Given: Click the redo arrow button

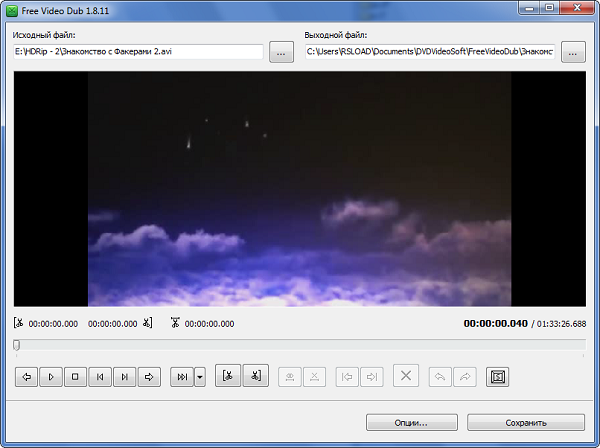Looking at the screenshot, I should point(465,377).
